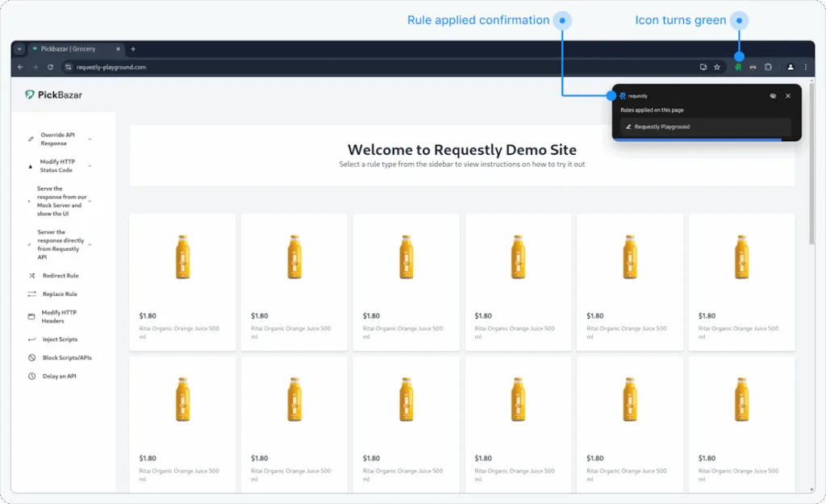Click the green Requestly extension icon
This screenshot has width=826, height=504.
(x=738, y=67)
